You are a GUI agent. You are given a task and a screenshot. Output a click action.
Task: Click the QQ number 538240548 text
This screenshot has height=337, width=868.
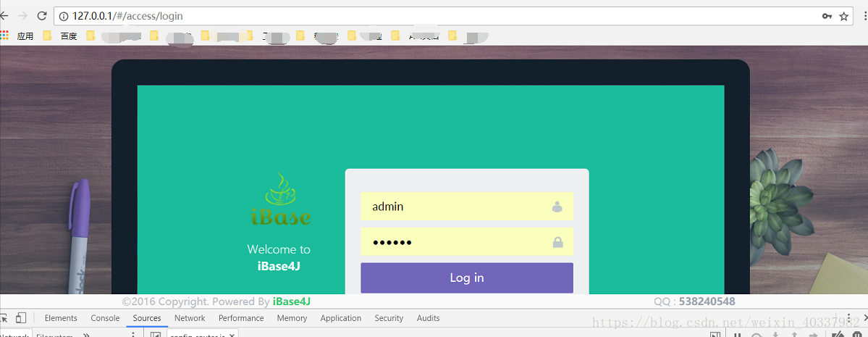click(x=707, y=301)
